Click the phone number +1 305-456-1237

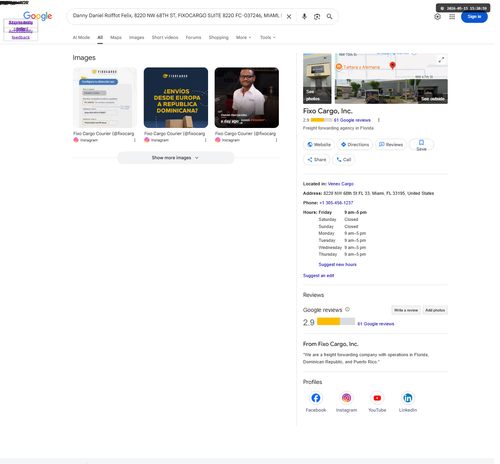(x=336, y=203)
